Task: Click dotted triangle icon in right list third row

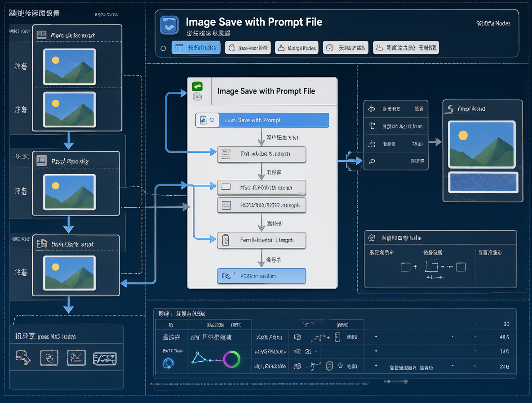Action: tap(372, 143)
